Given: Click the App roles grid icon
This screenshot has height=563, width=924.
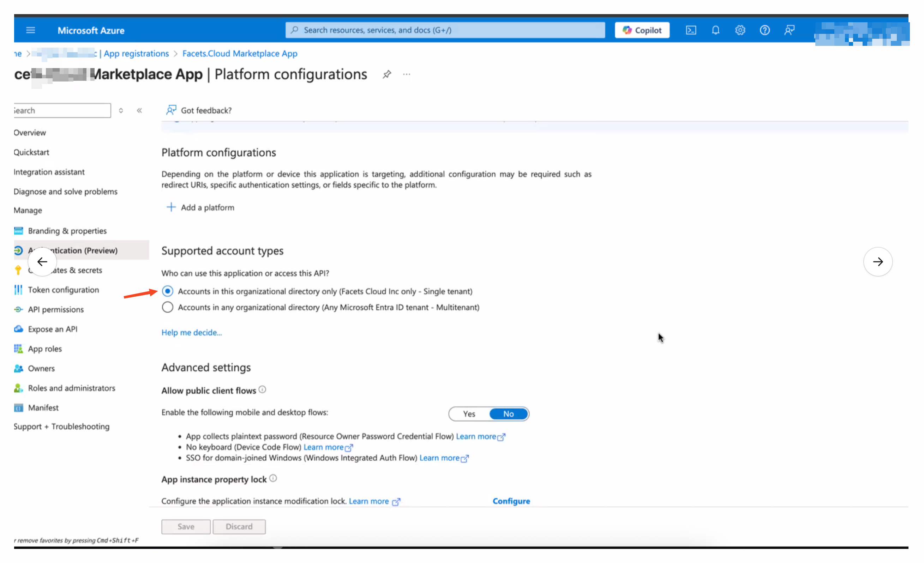Looking at the screenshot, I should tap(18, 349).
